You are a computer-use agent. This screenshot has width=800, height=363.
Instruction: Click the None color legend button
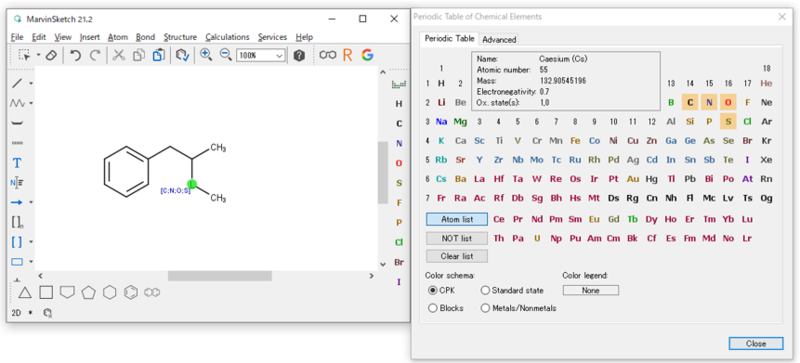(591, 291)
